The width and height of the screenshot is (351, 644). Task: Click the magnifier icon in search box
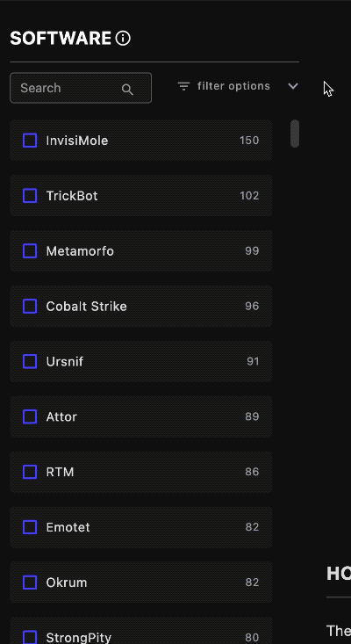(x=127, y=89)
